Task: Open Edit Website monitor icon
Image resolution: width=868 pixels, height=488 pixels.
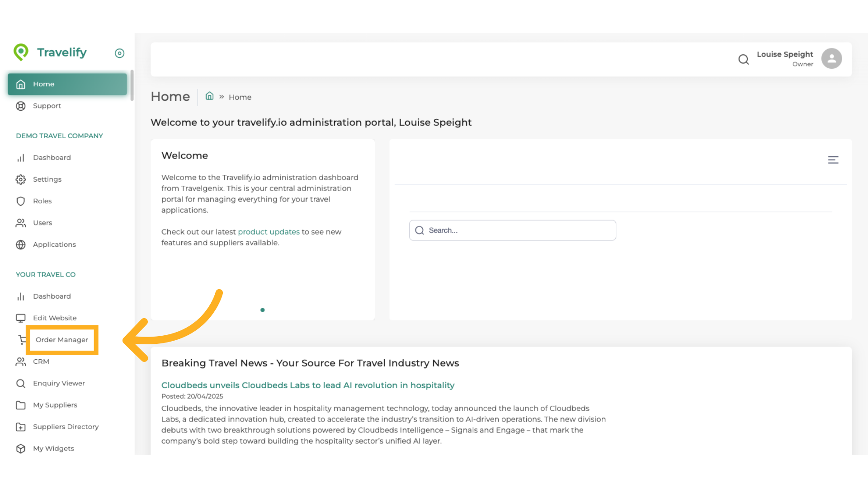Action: 21,318
